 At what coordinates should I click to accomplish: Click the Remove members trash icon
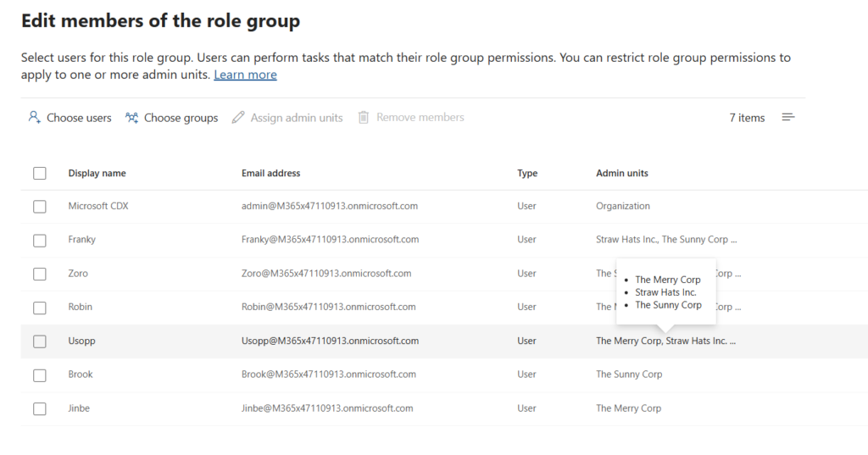(x=363, y=117)
